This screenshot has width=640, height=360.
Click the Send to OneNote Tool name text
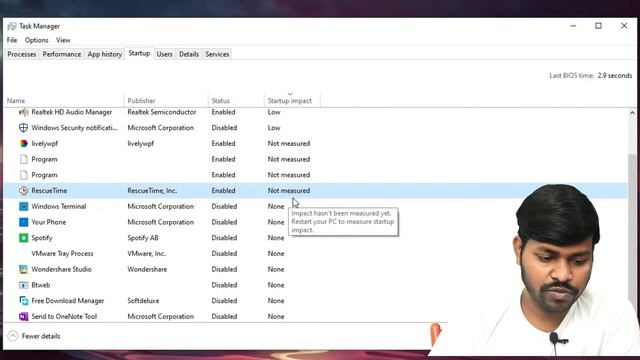coord(64,316)
